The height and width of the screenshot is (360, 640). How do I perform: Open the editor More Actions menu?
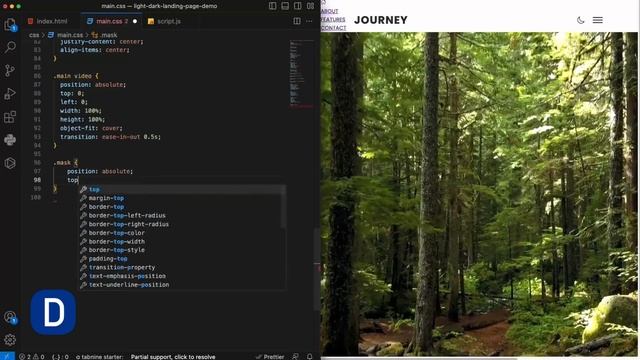[x=309, y=21]
